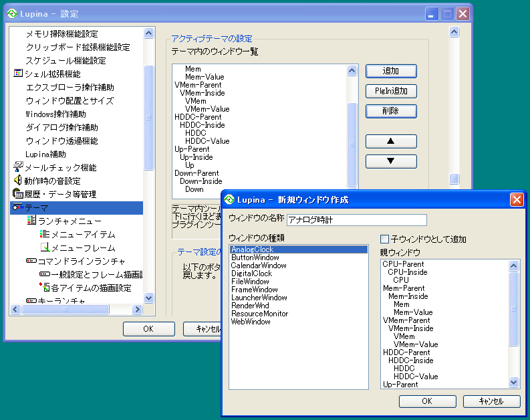
Task: Move window down with ▼ button
Action: coord(391,161)
